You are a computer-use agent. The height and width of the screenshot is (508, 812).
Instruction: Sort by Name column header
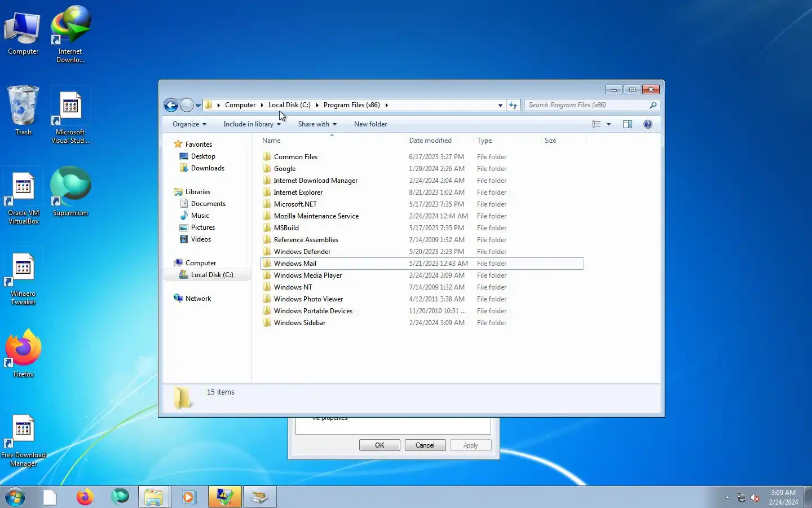(332, 141)
